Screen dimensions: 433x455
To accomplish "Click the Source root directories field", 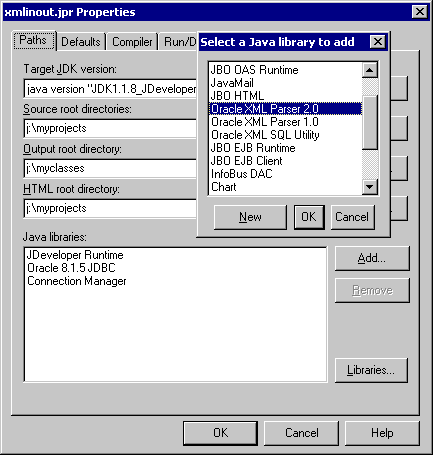I will [110, 128].
